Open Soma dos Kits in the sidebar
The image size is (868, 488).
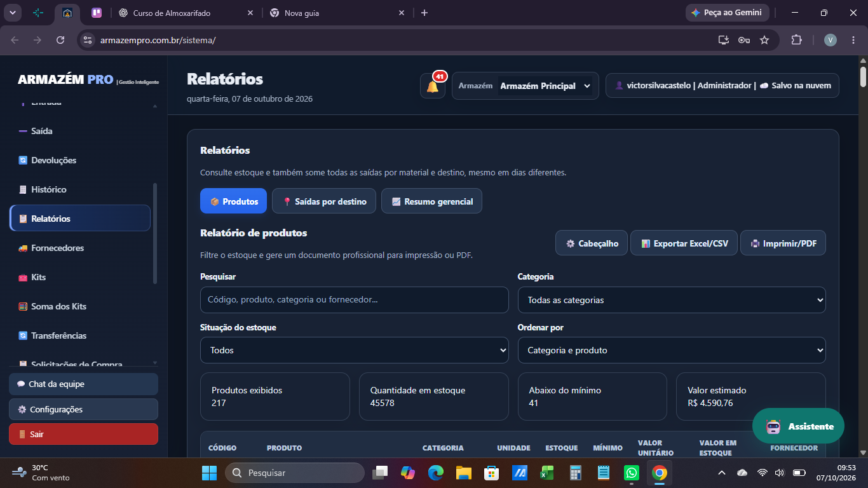coord(80,306)
